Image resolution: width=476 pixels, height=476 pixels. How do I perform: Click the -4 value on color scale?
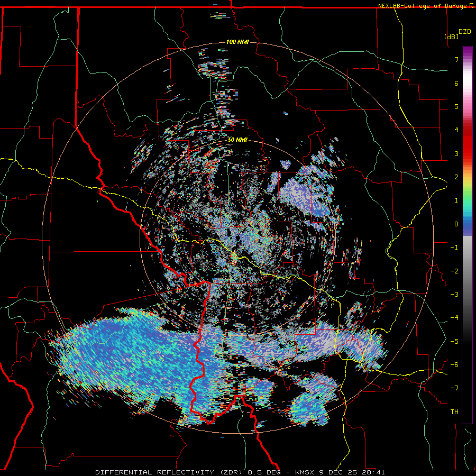(x=454, y=318)
